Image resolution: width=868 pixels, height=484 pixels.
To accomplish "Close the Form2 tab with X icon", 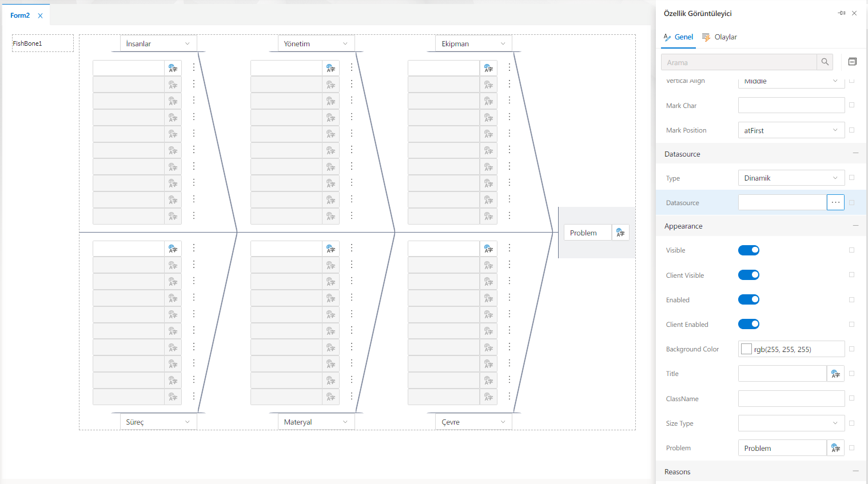I will point(40,16).
